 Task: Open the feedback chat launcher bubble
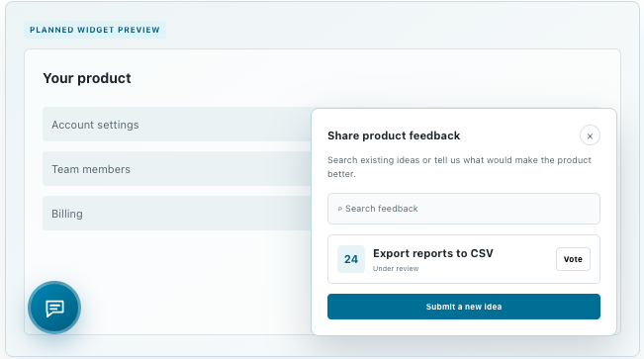[54, 308]
